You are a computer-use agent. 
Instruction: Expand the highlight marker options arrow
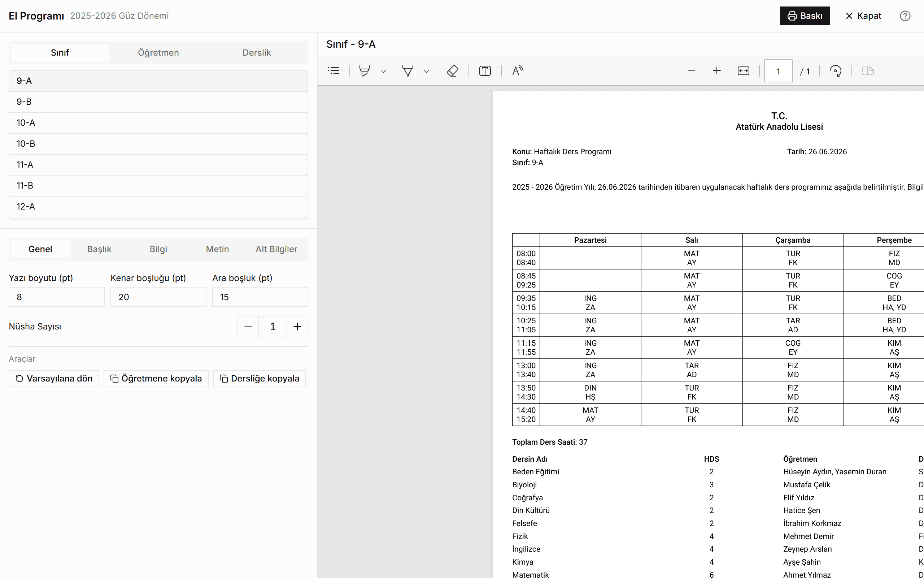[383, 71]
